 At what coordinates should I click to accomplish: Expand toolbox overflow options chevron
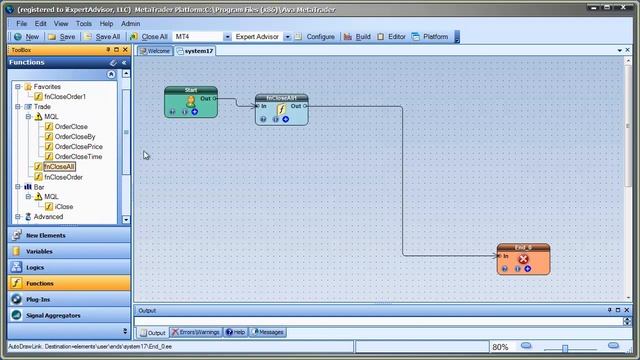125,331
